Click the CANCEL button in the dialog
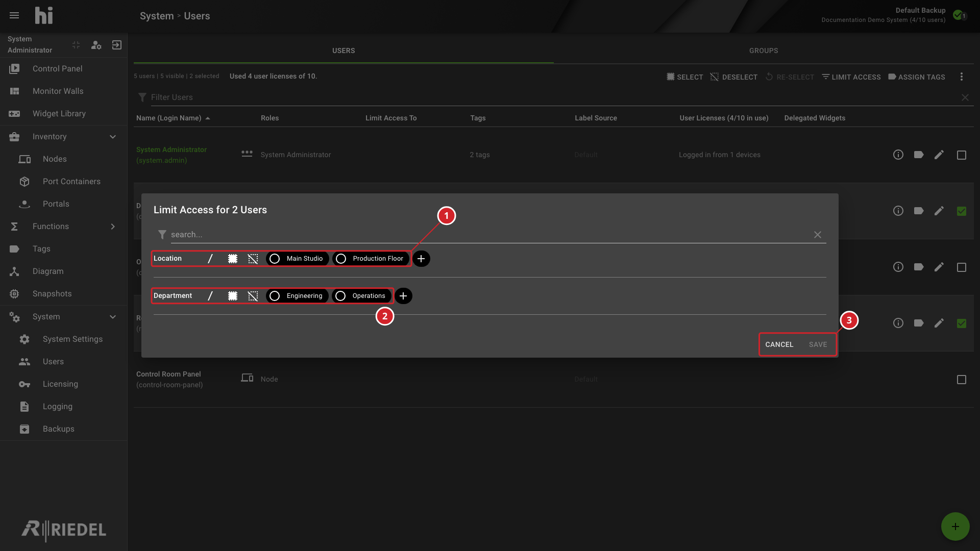This screenshot has height=551, width=980. [779, 344]
